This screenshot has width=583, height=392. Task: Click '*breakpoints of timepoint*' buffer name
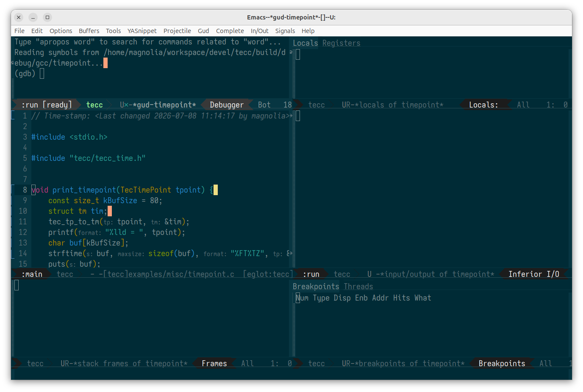[x=410, y=364]
